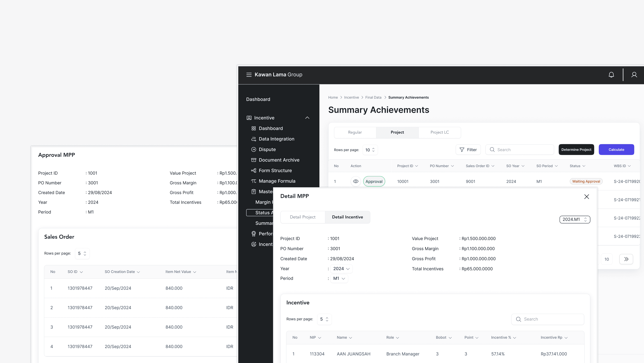Open the 2024.M1 period selector

click(575, 219)
